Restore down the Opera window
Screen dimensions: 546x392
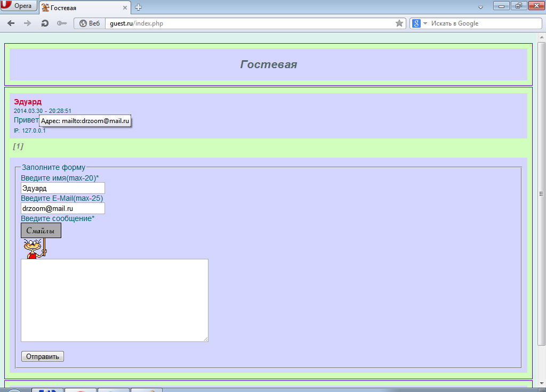[x=518, y=5]
